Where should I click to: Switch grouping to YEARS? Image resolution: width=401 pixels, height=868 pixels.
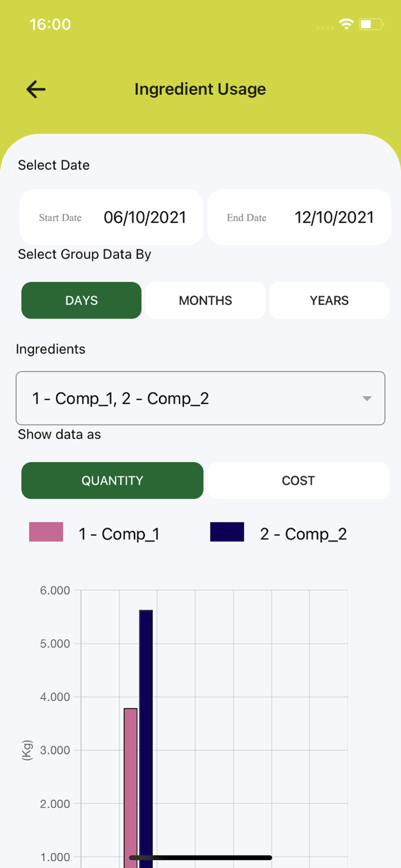tap(329, 300)
